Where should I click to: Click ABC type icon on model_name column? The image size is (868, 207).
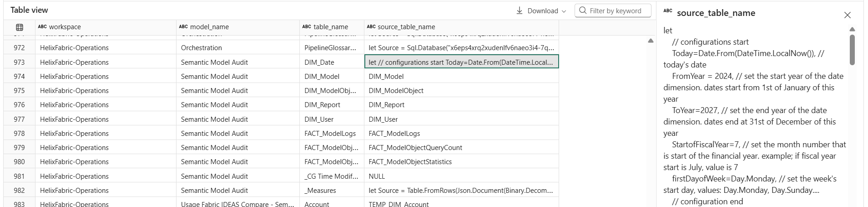(x=183, y=27)
